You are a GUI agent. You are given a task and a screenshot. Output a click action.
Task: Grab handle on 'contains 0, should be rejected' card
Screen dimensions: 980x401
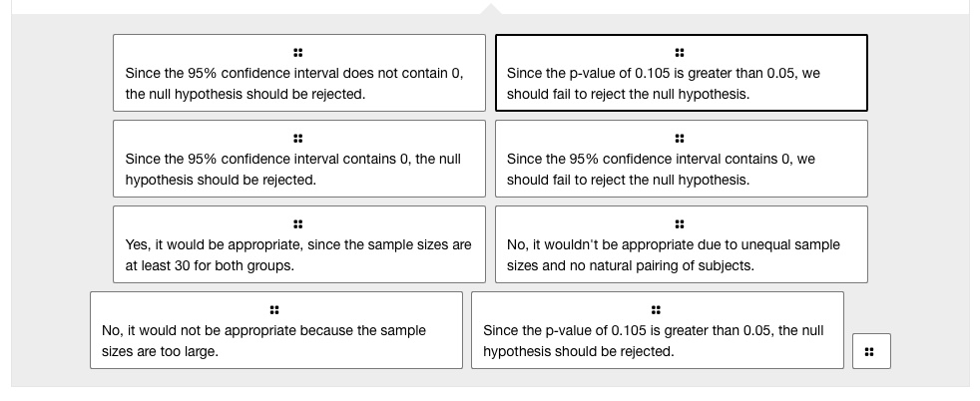click(x=298, y=138)
